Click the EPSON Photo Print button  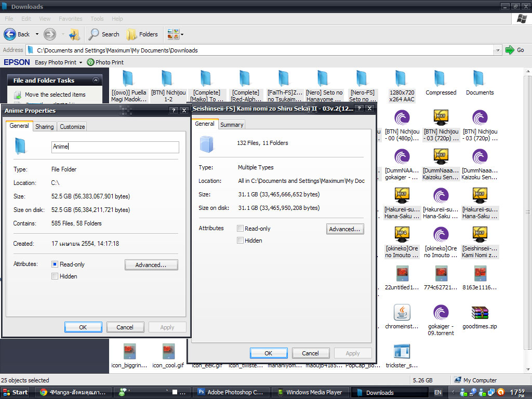(105, 62)
